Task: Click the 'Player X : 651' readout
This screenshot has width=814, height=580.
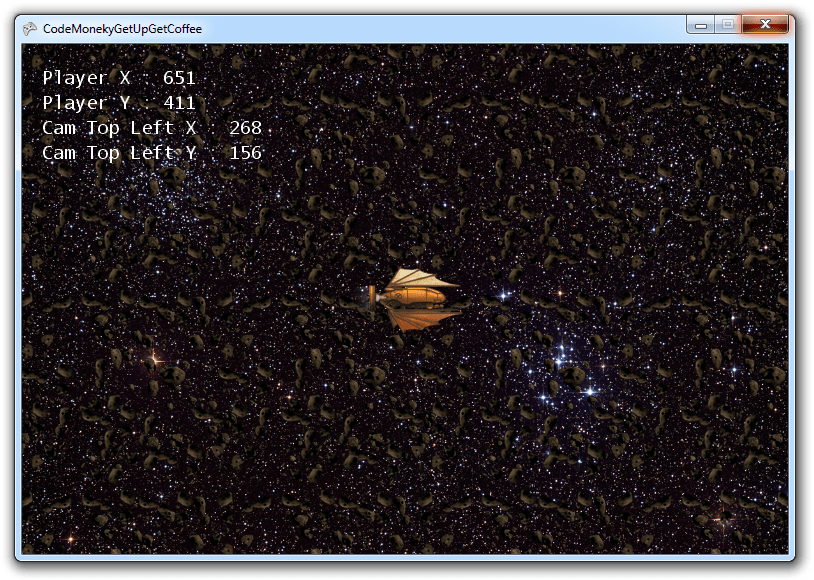Action: click(x=119, y=78)
